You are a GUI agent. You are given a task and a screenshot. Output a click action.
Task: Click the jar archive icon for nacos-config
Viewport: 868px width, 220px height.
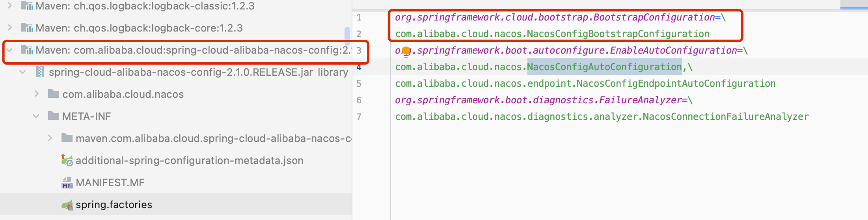tap(40, 72)
